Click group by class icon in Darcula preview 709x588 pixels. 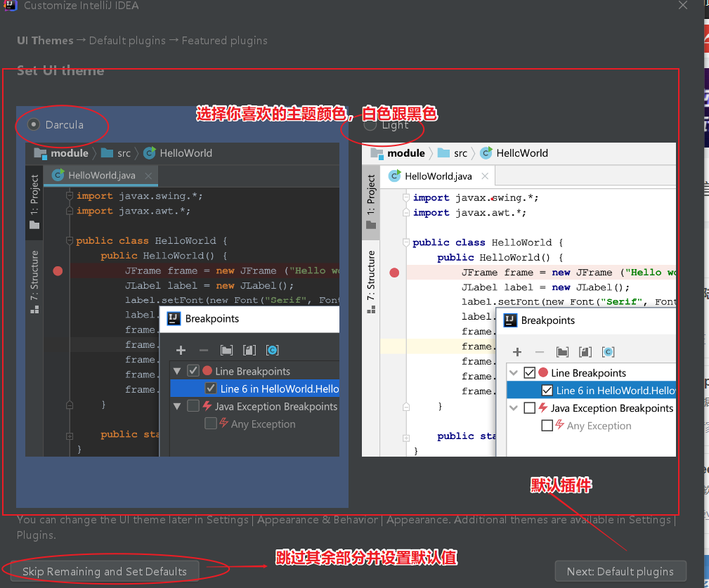point(272,351)
